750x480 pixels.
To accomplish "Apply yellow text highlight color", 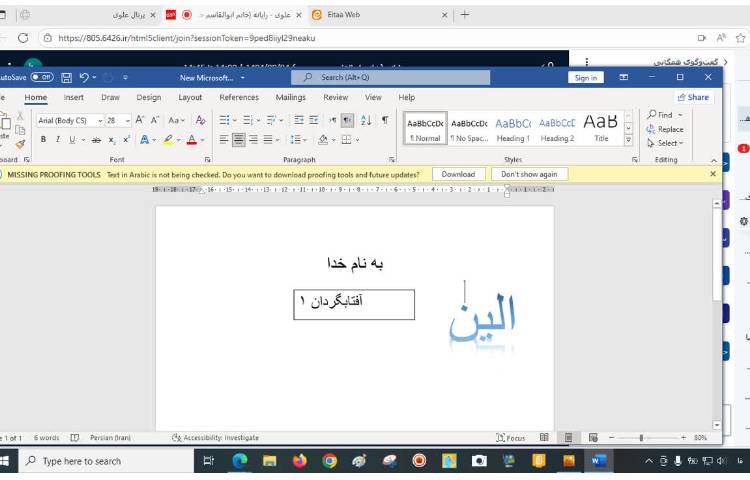I will [168, 140].
